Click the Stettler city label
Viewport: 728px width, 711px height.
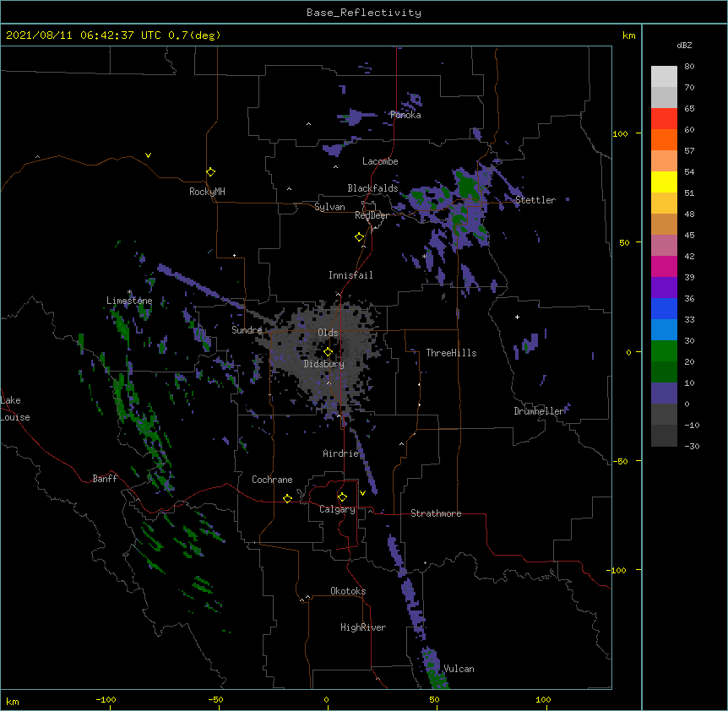click(535, 200)
